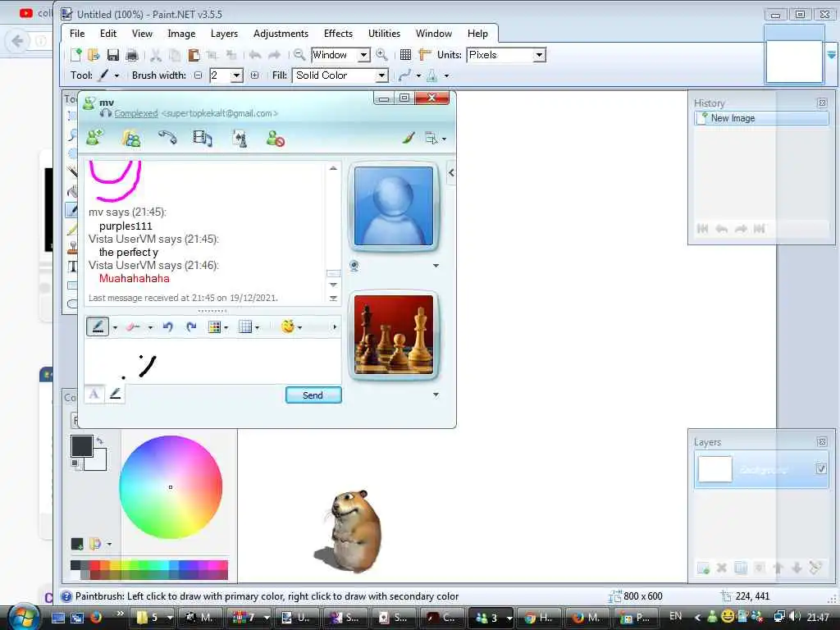Screen dimensions: 840x630
Task: Create a new image in Paint.NET
Action: click(76, 55)
